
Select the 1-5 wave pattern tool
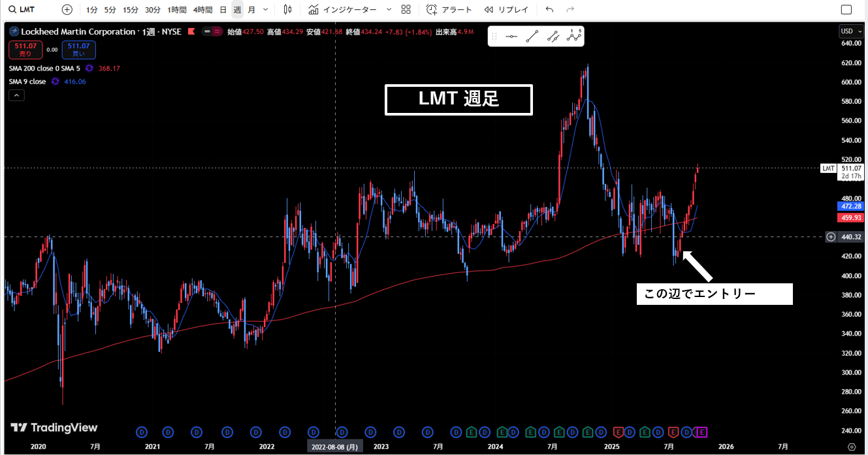tap(574, 36)
